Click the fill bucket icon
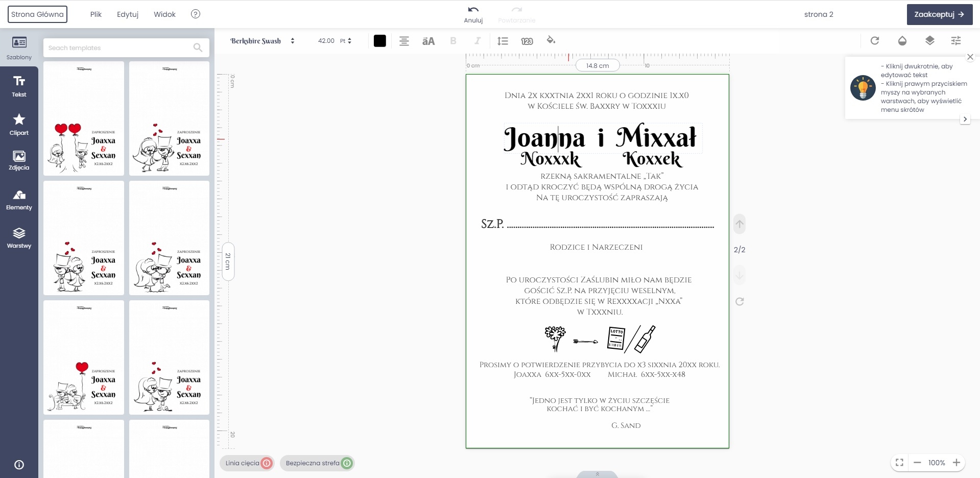 (x=551, y=40)
